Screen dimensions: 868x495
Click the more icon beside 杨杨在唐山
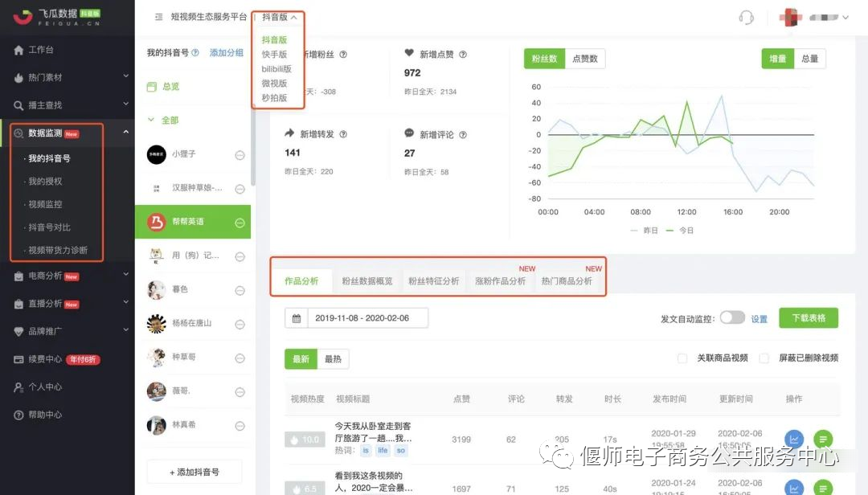click(240, 325)
